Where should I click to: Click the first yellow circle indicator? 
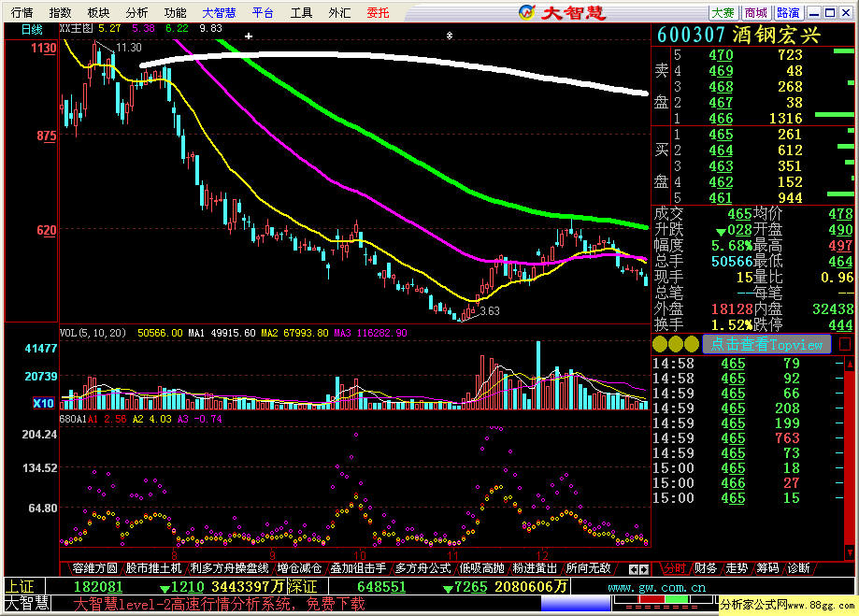pos(660,344)
